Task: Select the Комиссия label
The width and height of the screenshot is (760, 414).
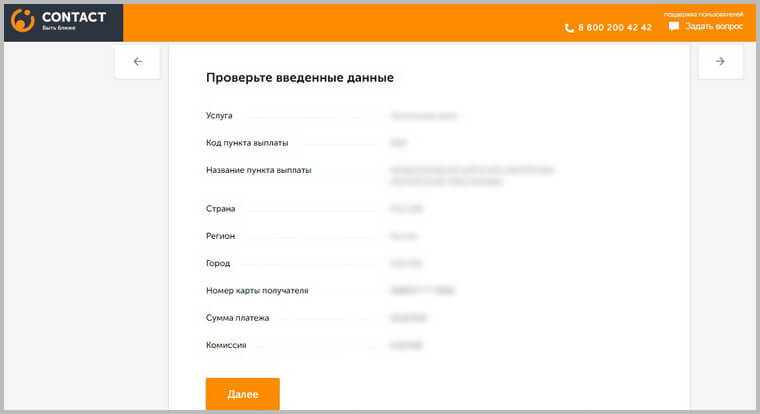Action: pos(226,345)
